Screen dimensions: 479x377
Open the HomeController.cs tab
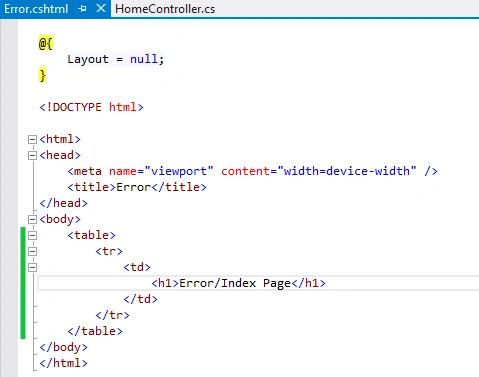165,9
